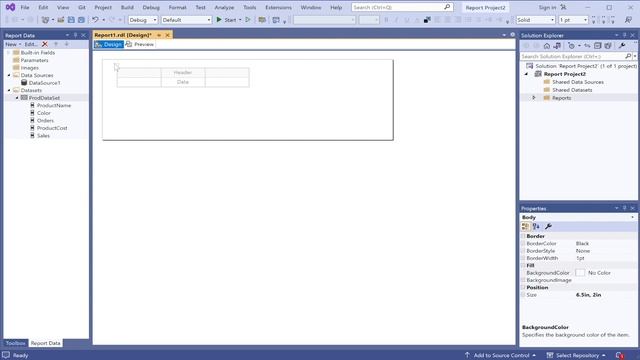Click the tablix corner handle in designer

(116, 66)
